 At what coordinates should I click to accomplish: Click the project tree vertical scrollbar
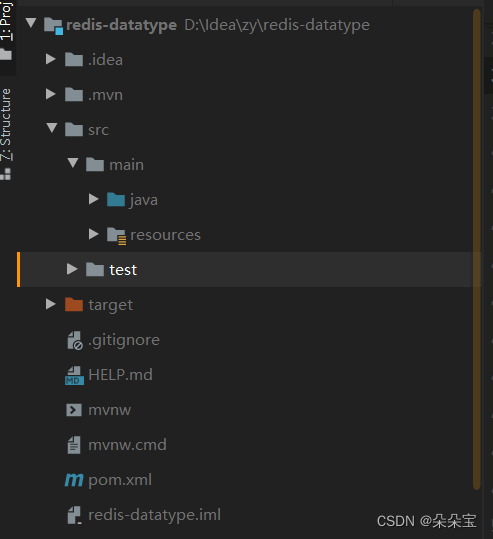(x=476, y=249)
